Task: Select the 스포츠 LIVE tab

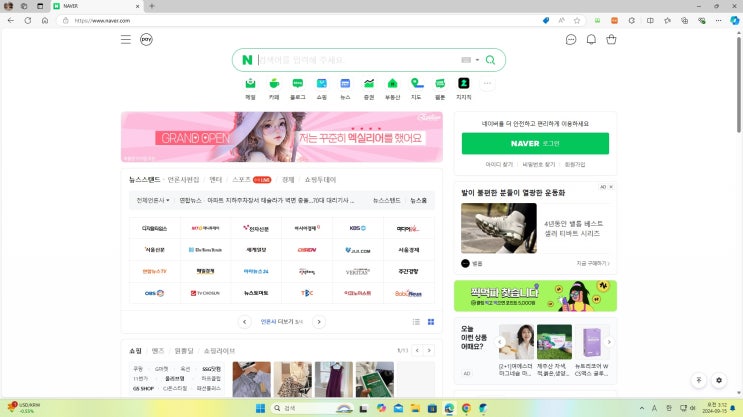Action: 251,180
